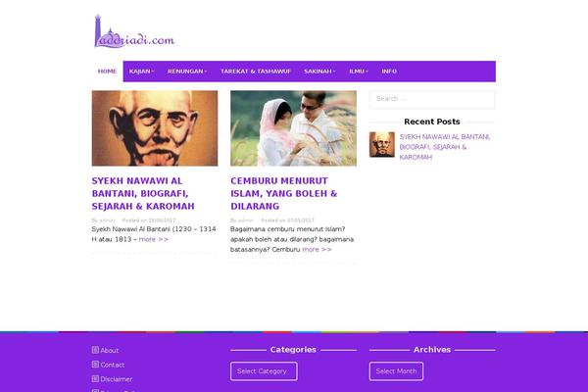Viewport: 588px width, 392px height.
Task: Open Cemburu Menurut Islam post image
Action: [293, 128]
